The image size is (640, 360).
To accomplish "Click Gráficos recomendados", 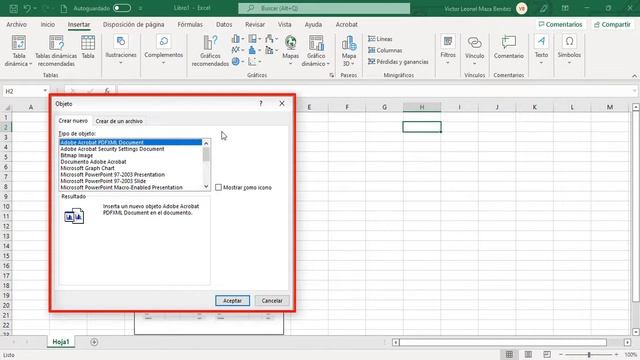I will tap(210, 51).
